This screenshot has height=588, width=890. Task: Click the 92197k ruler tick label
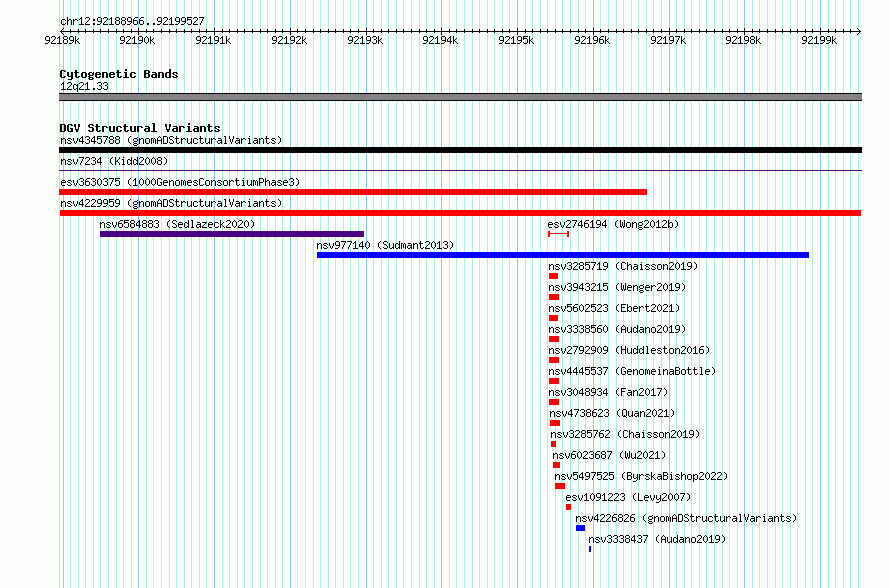[668, 40]
